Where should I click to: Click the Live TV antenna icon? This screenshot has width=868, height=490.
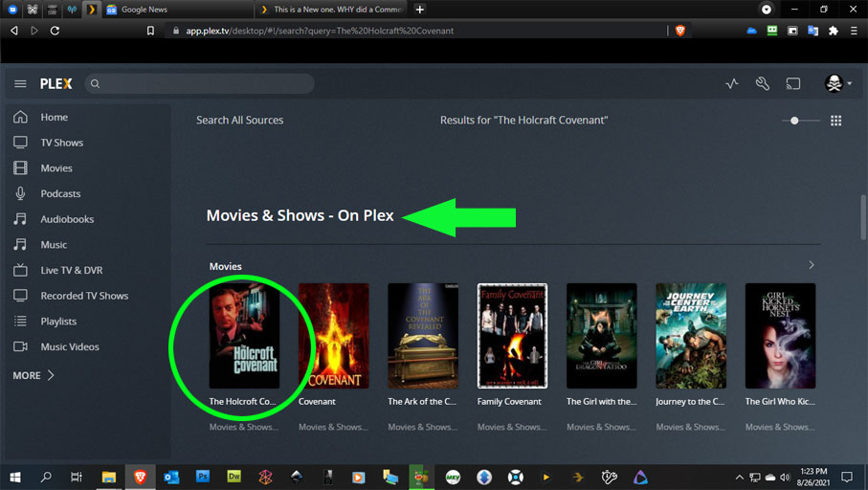tap(20, 270)
